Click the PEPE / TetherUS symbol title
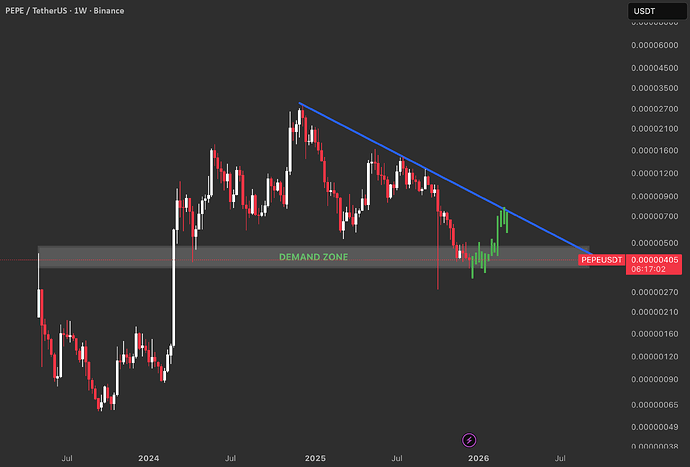 tap(37, 11)
